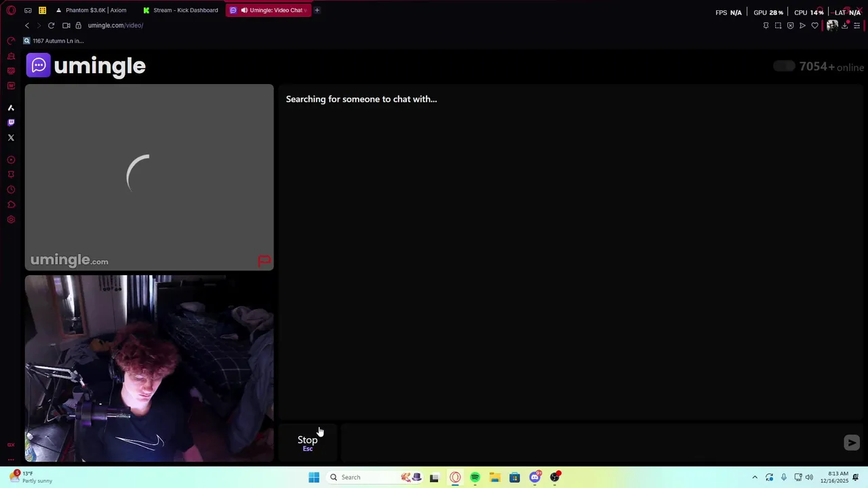
Task: Open the sidebar player icon
Action: tap(11, 160)
